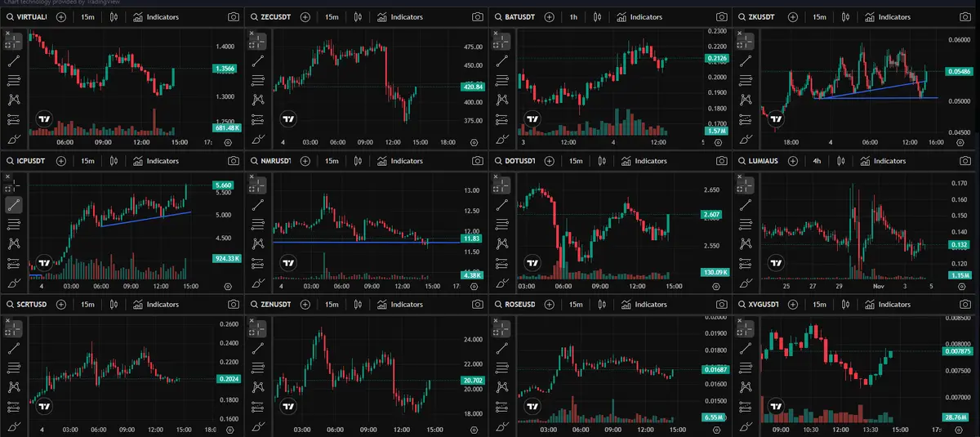Open symbol search for XVGUSDT
This screenshot has width=980, height=437.
[x=759, y=305]
